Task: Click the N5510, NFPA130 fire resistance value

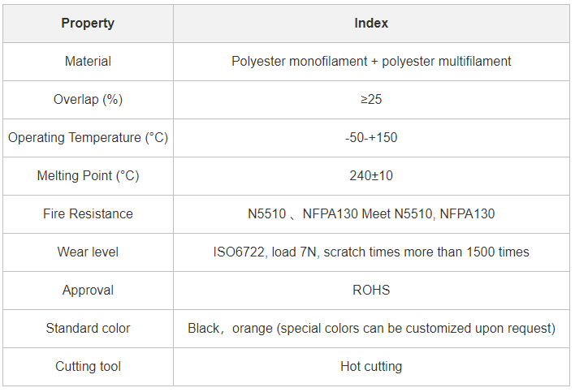Action: click(371, 214)
